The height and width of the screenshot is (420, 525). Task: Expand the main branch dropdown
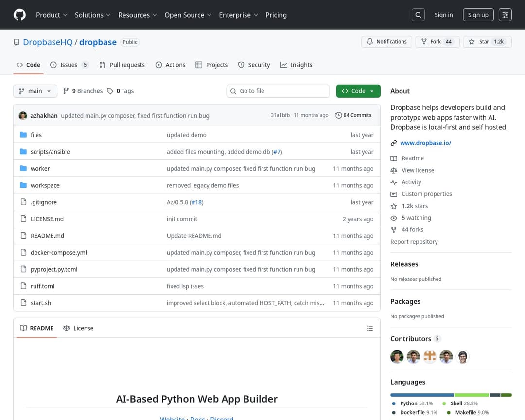coord(35,91)
